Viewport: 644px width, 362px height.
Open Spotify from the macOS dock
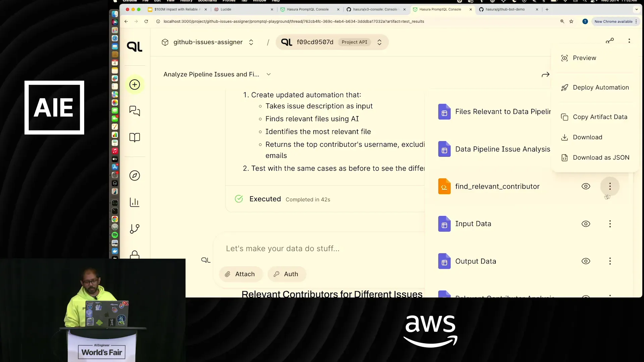pyautogui.click(x=115, y=235)
